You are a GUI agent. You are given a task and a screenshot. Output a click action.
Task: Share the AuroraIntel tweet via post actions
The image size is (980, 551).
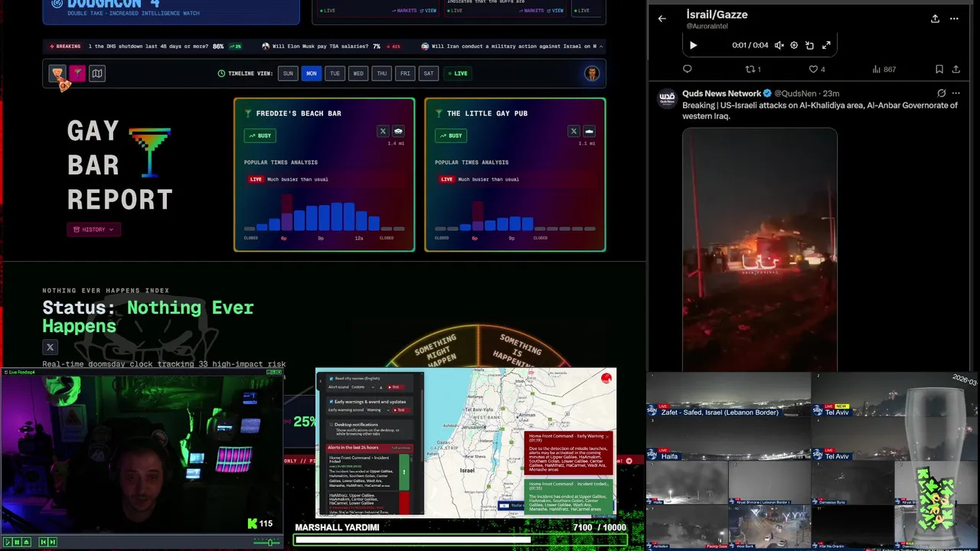click(x=955, y=69)
